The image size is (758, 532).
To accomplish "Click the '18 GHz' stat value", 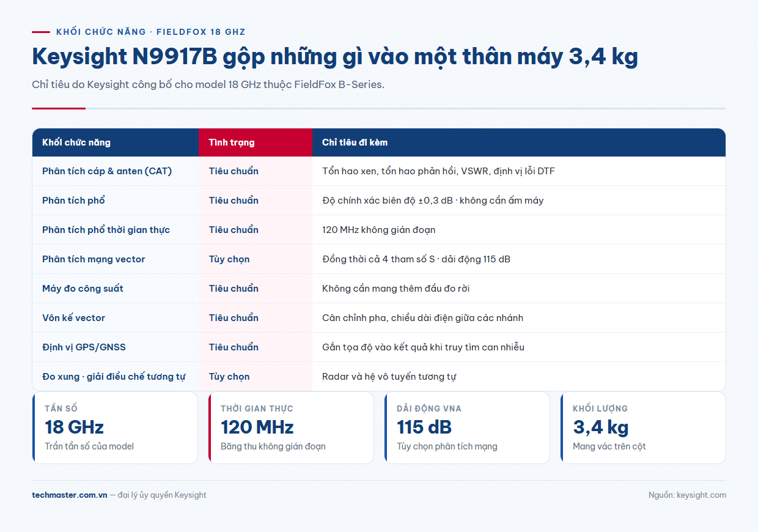I will (74, 427).
